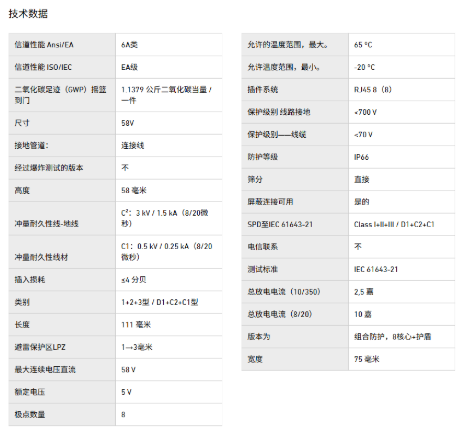This screenshot has height=436, width=466.
Task: Select the '-20 °C' value cell
Action: point(402,67)
